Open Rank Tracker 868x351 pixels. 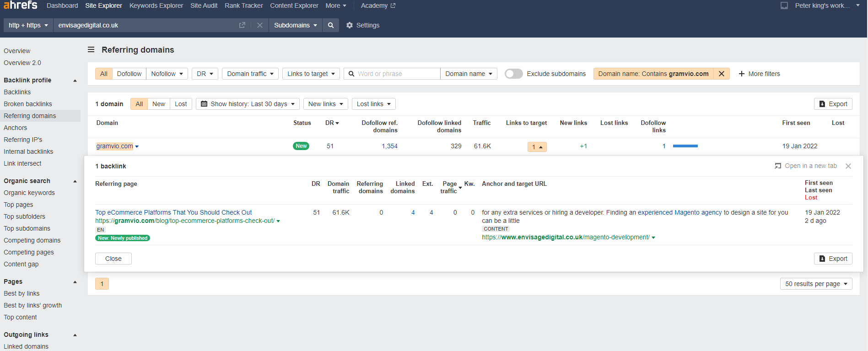(244, 5)
